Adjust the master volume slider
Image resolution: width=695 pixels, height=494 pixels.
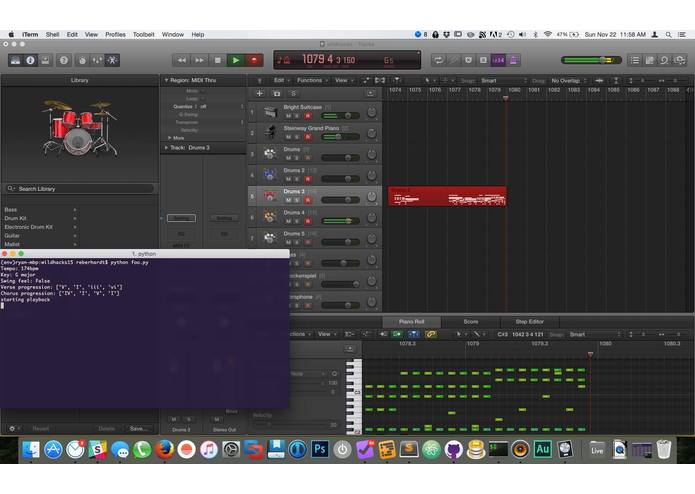591,60
